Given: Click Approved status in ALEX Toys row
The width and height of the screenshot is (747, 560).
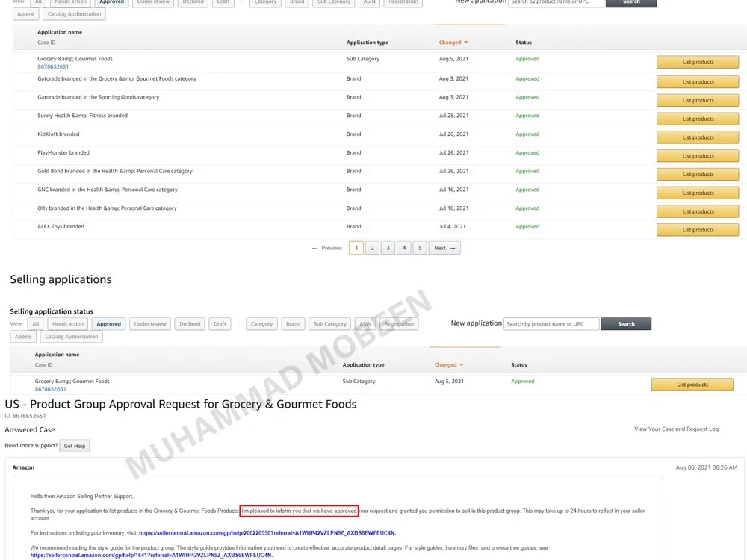Looking at the screenshot, I should tap(527, 227).
